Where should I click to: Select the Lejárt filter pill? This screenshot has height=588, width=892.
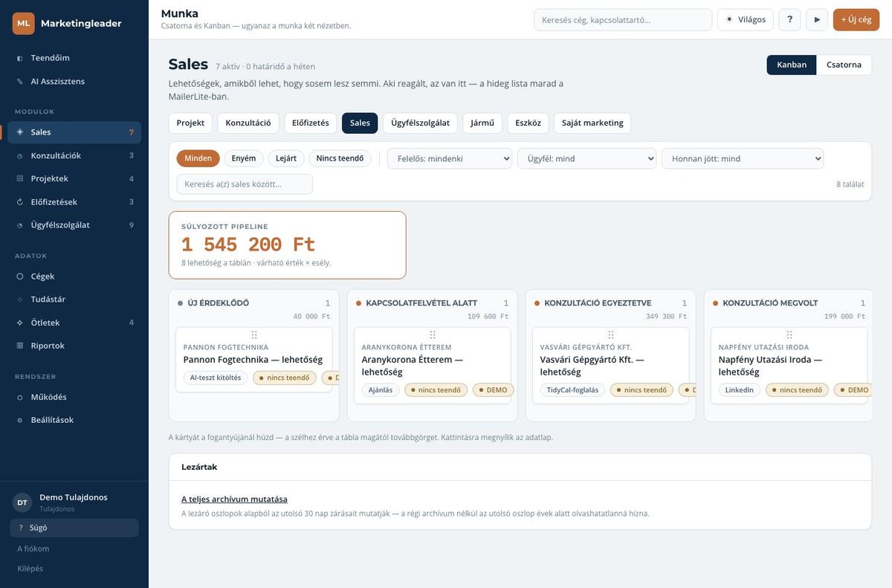(286, 158)
